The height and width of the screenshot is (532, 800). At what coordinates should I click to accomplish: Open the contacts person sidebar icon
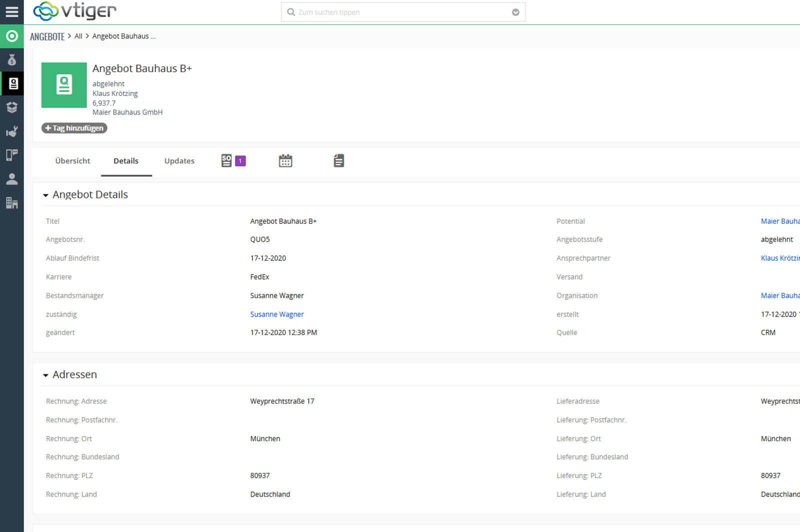coord(11,179)
